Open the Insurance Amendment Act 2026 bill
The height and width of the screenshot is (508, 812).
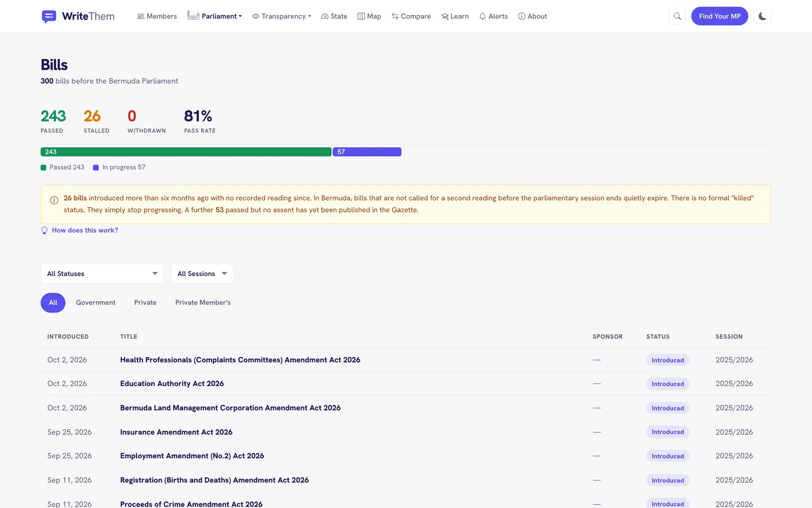(176, 432)
